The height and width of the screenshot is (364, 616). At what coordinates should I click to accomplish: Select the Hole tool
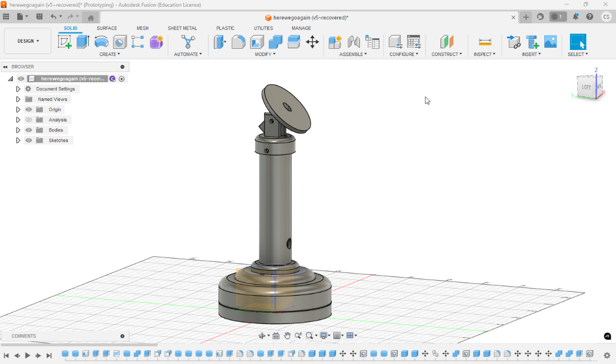pyautogui.click(x=120, y=42)
